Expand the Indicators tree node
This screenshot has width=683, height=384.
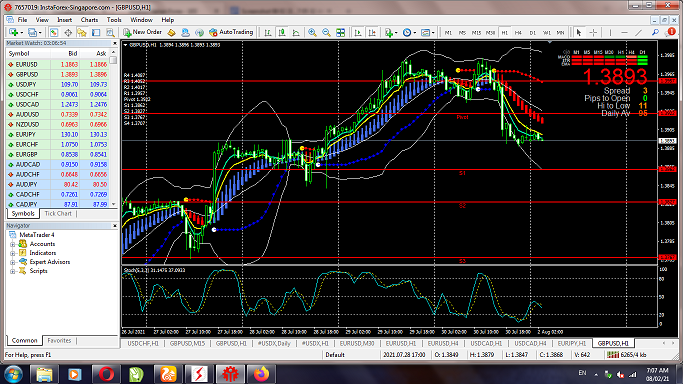click(x=13, y=253)
